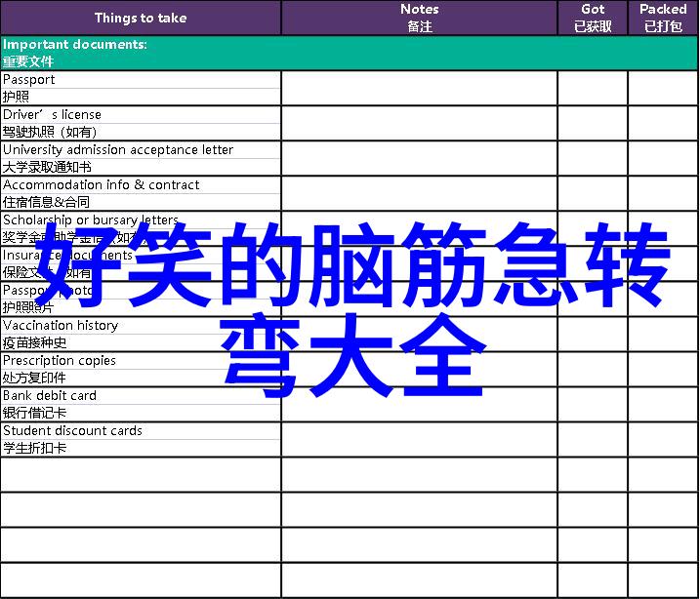Click the "Prescription copies" item label
This screenshot has height=599, width=700.
point(60,361)
